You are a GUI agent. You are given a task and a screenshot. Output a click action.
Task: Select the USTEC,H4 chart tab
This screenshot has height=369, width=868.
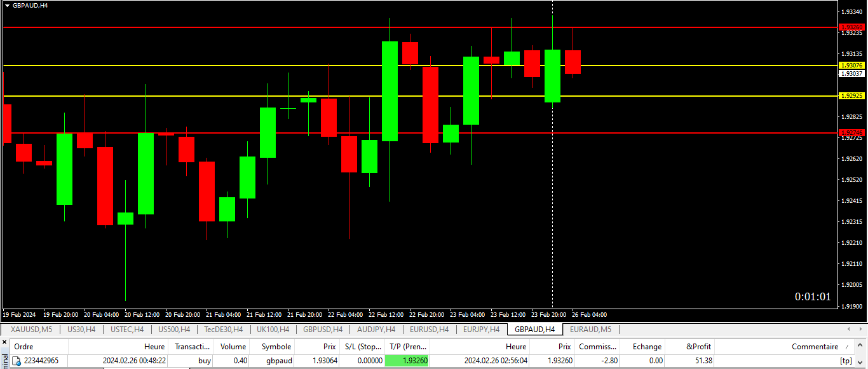[x=127, y=330]
